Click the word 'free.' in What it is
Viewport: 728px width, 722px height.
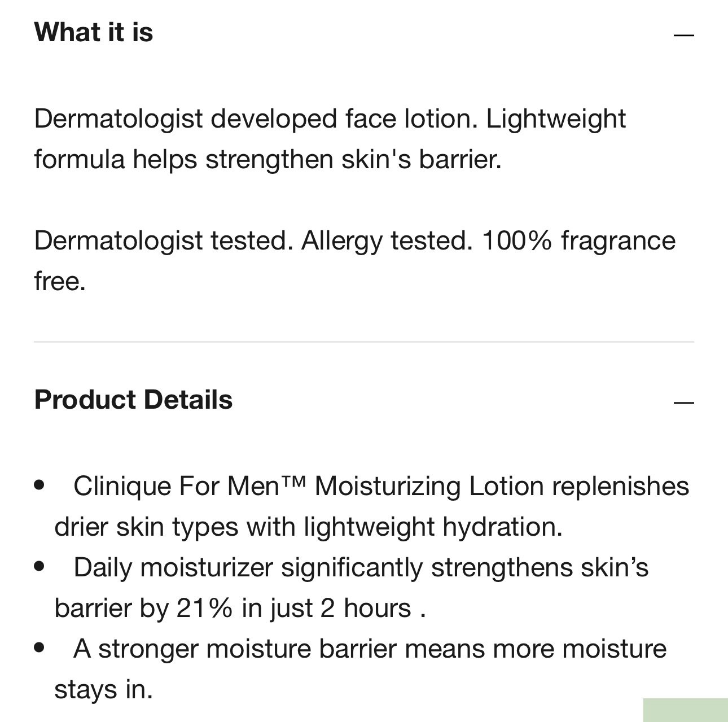60,281
